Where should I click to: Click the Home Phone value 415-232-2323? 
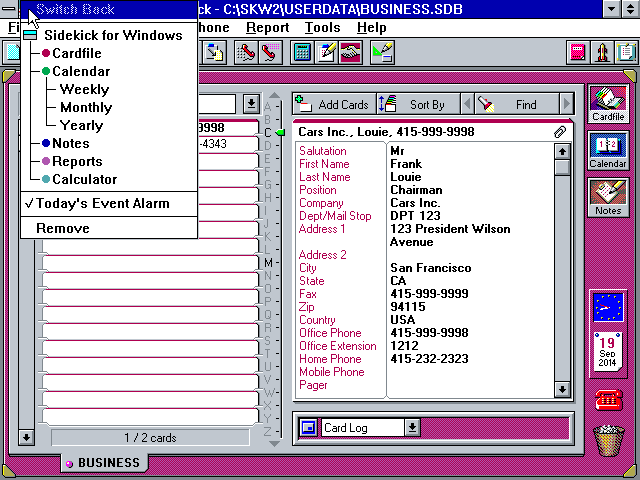coord(429,359)
